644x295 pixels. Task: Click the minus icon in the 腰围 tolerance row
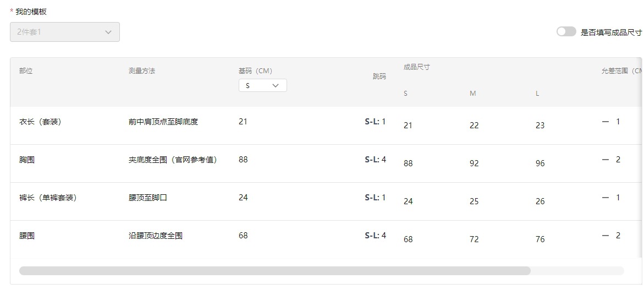click(x=606, y=236)
